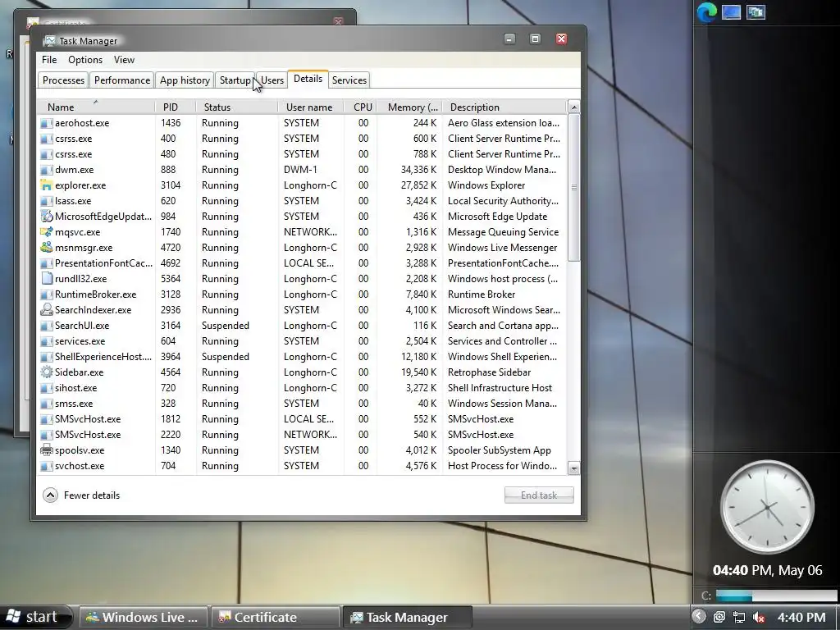The width and height of the screenshot is (840, 630).
Task: Click the MicrosoftEdgeUpdate process icon
Action: click(47, 217)
